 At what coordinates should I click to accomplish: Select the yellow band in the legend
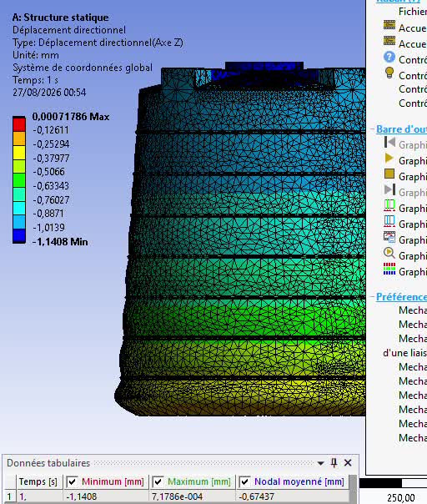coord(19,153)
